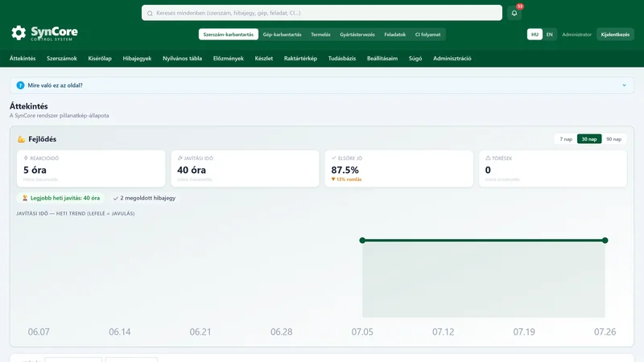Click the Mire való ez az oldal? text

tap(55, 85)
